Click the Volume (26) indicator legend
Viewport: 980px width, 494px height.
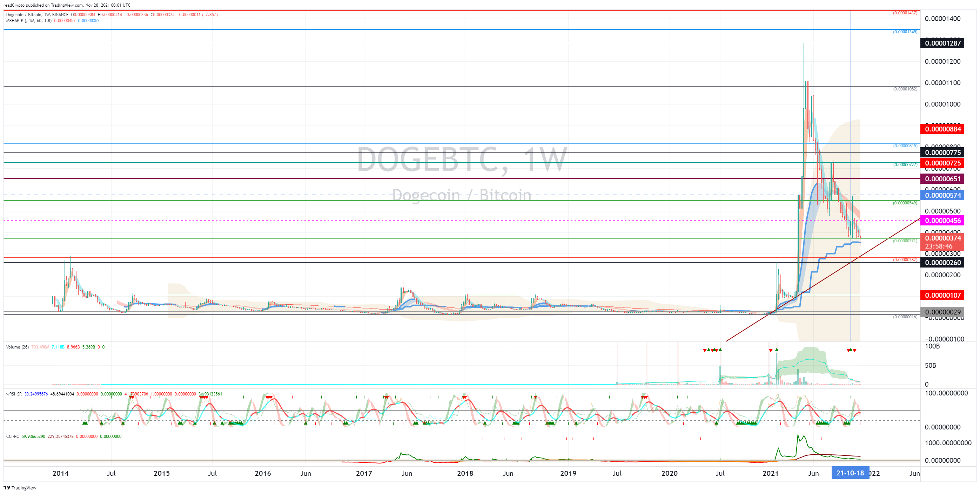coord(18,347)
